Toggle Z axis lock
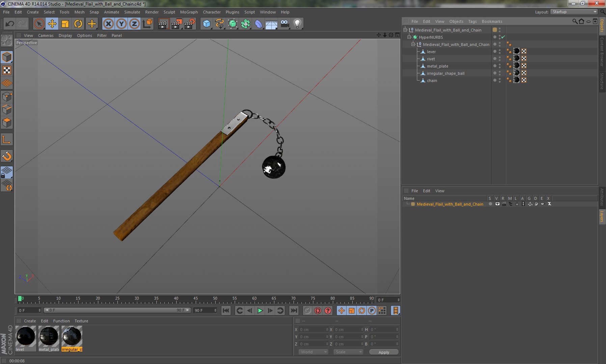Image resolution: width=606 pixels, height=364 pixels. point(134,24)
